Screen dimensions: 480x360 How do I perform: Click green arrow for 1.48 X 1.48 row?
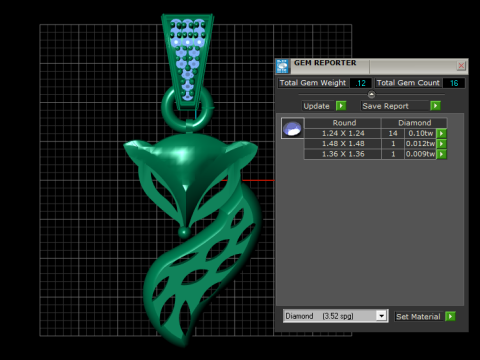coord(441,144)
